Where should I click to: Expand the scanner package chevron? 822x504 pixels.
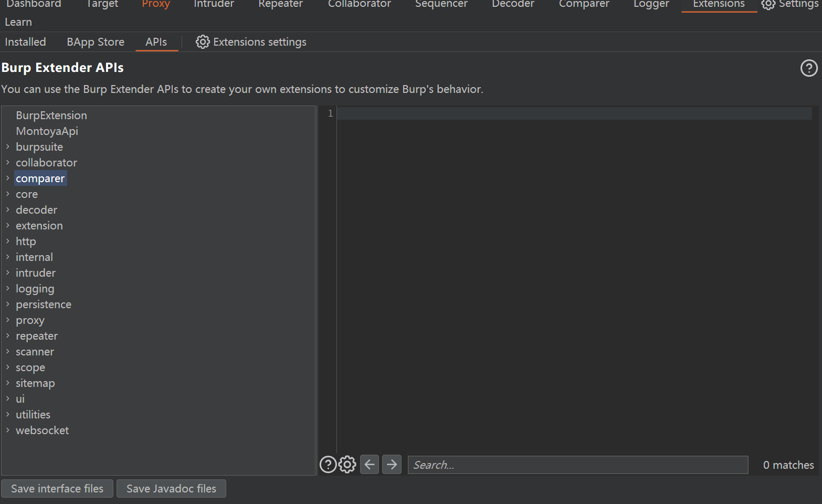[8, 352]
